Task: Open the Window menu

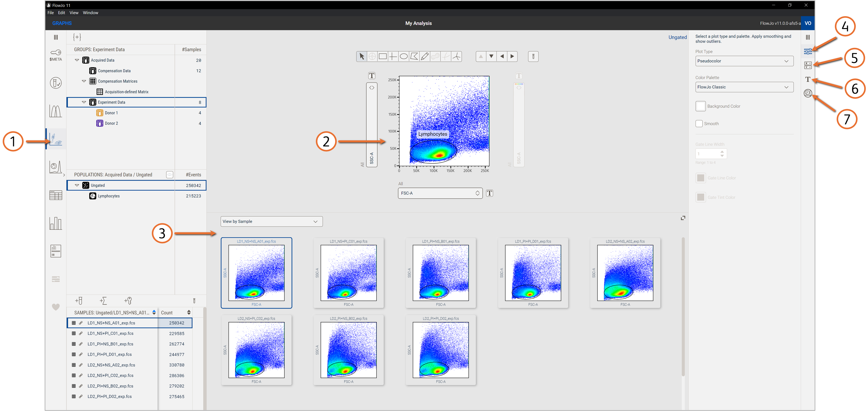Action: click(90, 13)
